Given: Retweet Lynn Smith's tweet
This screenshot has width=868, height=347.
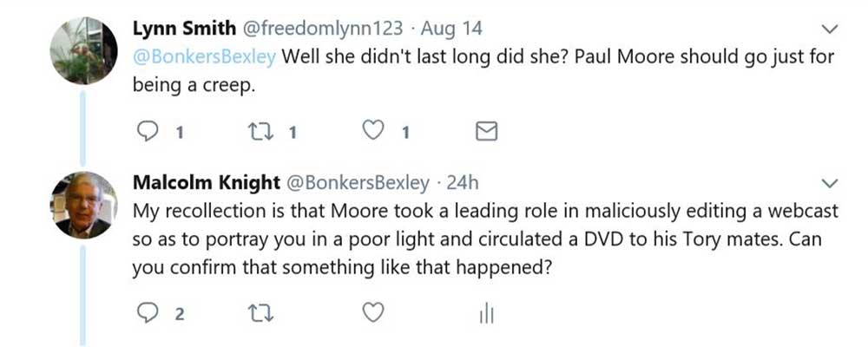Looking at the screenshot, I should click(x=259, y=133).
